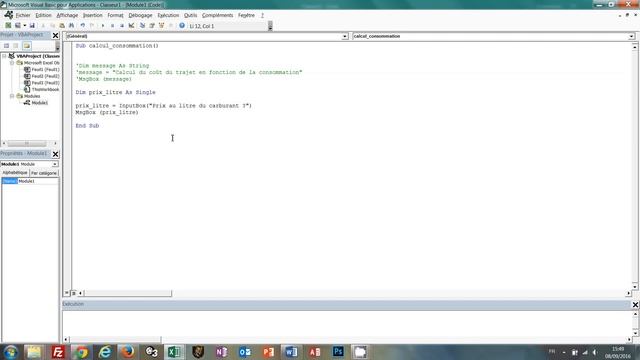Open Word from taskbar
Viewport: 640px width, 360px height.
(291, 352)
